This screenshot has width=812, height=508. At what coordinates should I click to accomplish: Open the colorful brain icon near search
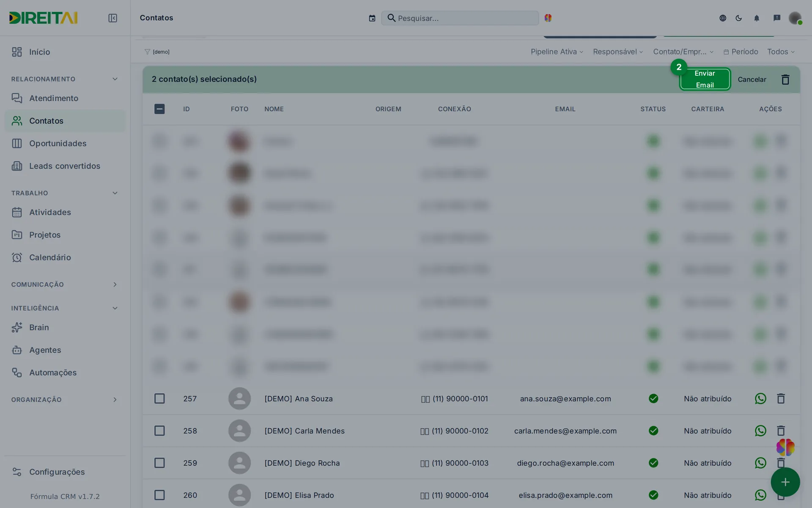pos(548,18)
